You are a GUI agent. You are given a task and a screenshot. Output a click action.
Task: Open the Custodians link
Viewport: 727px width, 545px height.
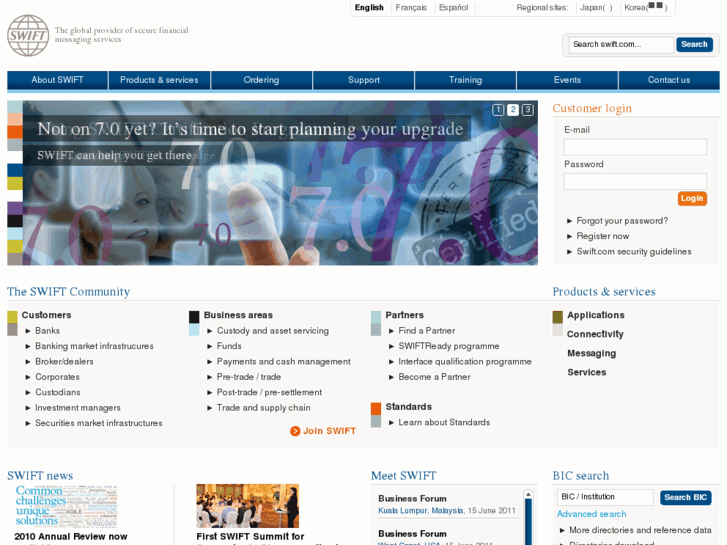(x=57, y=392)
